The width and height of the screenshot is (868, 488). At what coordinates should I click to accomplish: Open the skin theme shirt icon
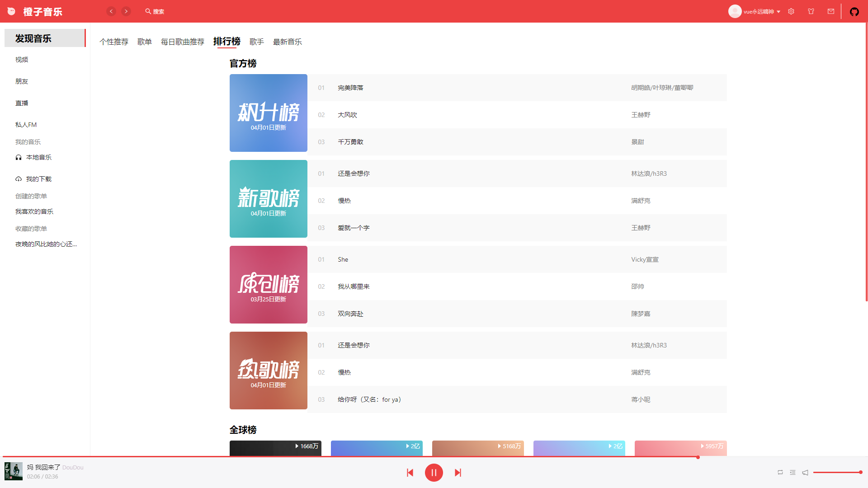click(811, 11)
